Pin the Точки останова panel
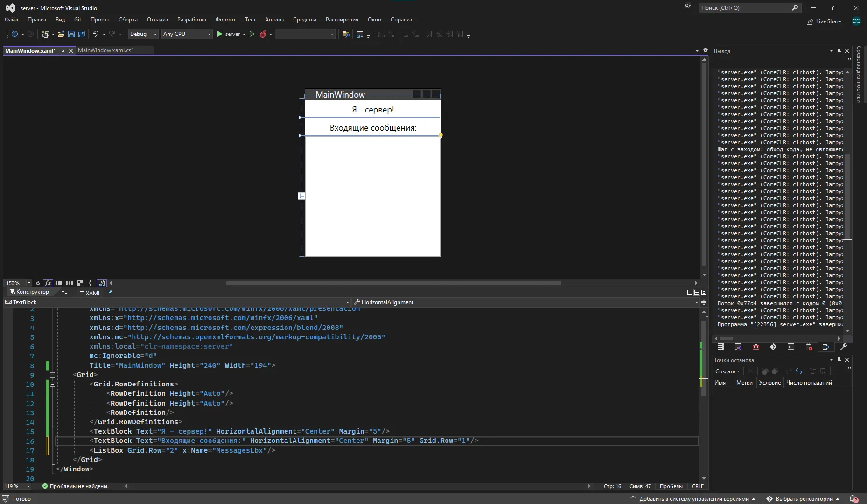This screenshot has height=504, width=867. (839, 360)
